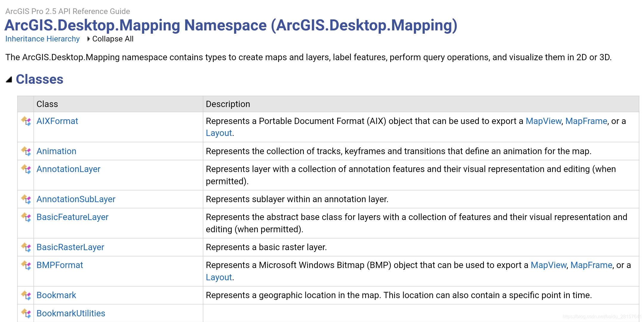Click the class icon beside Bookmark
644x322 pixels.
(26, 295)
